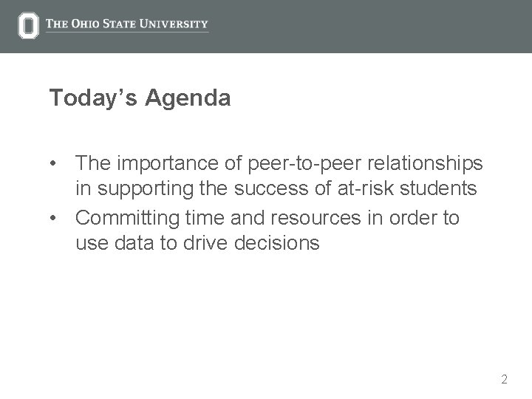Select the Today's Agenda slide title
Viewport: 532px width, 399px height.
[x=140, y=98]
